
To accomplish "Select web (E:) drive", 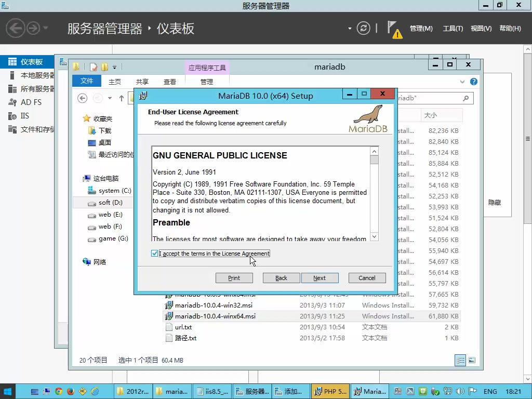I will (110, 215).
